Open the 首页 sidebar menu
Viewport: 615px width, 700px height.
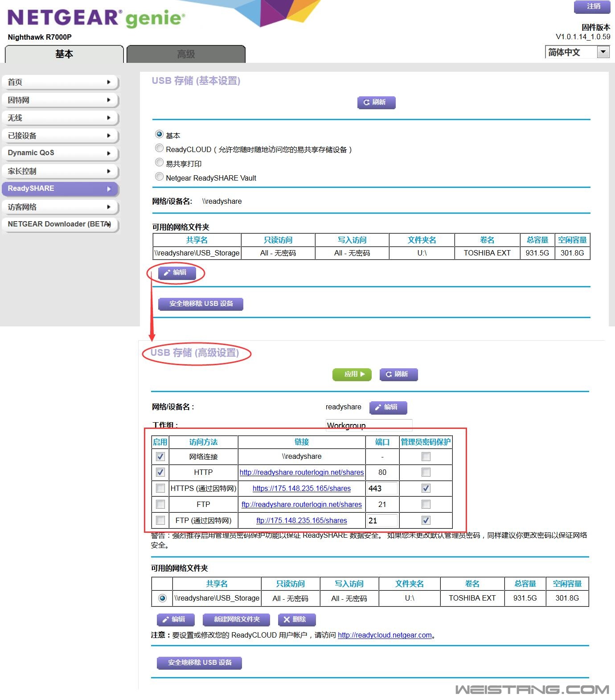tap(60, 82)
